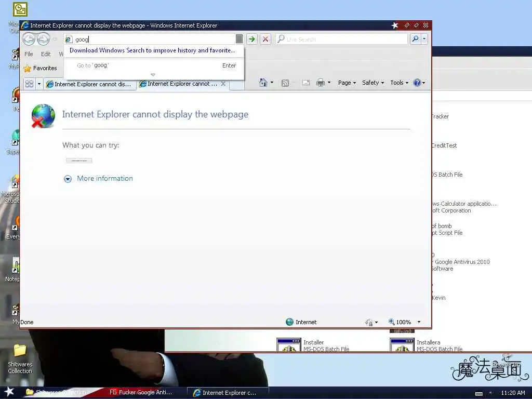Viewport: 532px width, 399px height.
Task: Click the 100% zoom level button
Action: pos(400,322)
